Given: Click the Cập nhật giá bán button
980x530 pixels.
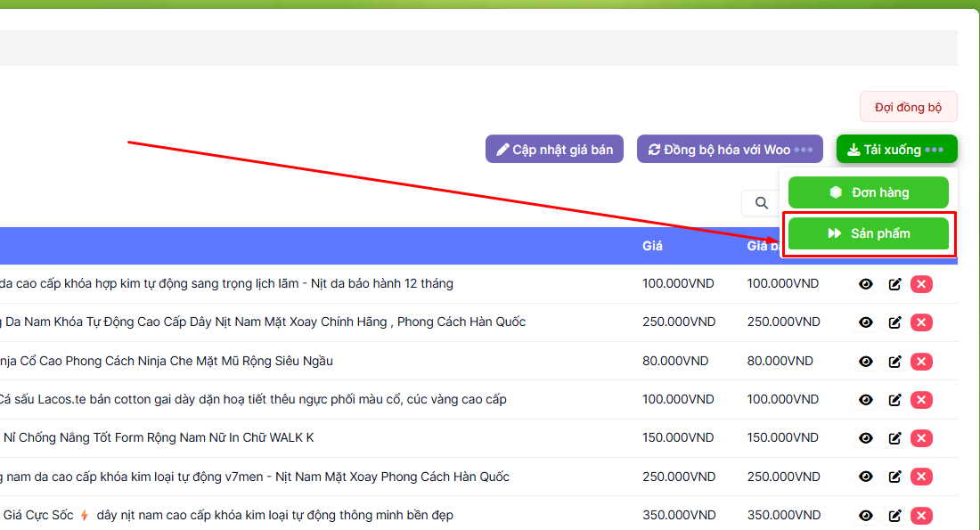Looking at the screenshot, I should tap(554, 150).
